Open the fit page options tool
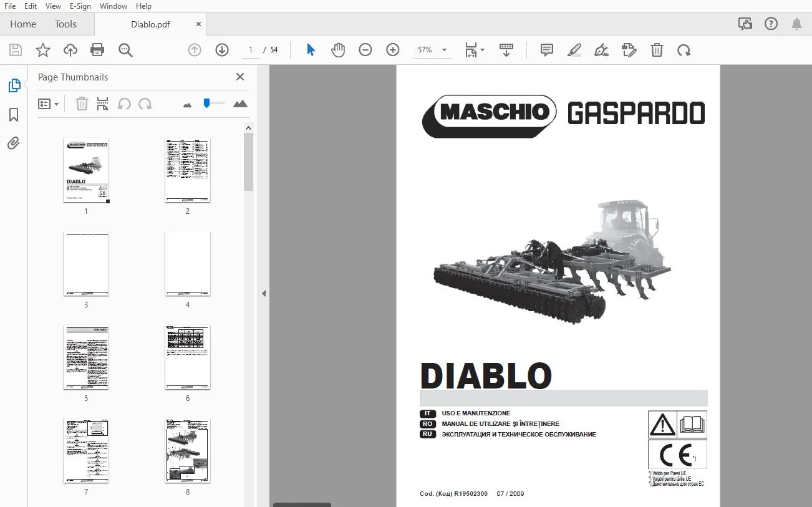The width and height of the screenshot is (812, 507). click(471, 50)
